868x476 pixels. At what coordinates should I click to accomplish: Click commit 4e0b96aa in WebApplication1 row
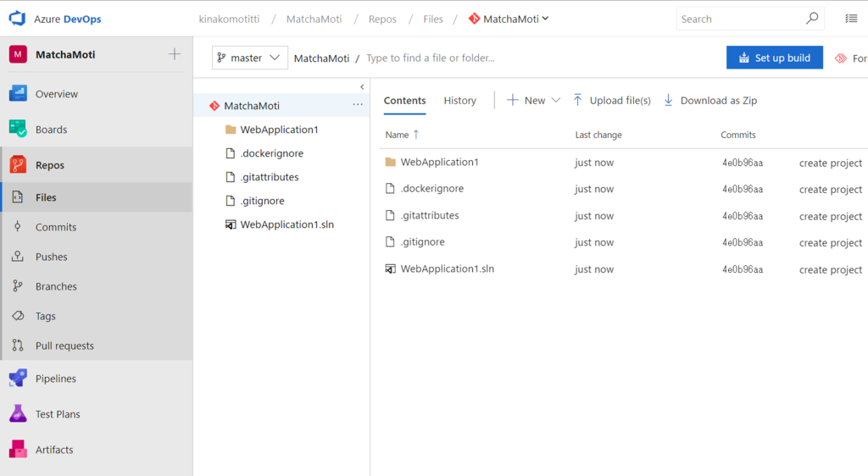pyautogui.click(x=743, y=163)
